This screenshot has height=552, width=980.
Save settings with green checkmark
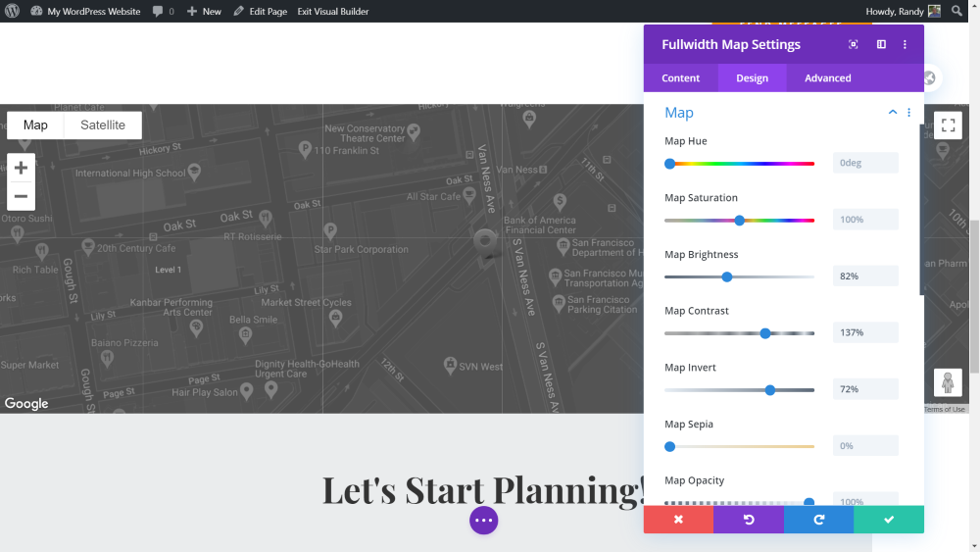coord(889,520)
